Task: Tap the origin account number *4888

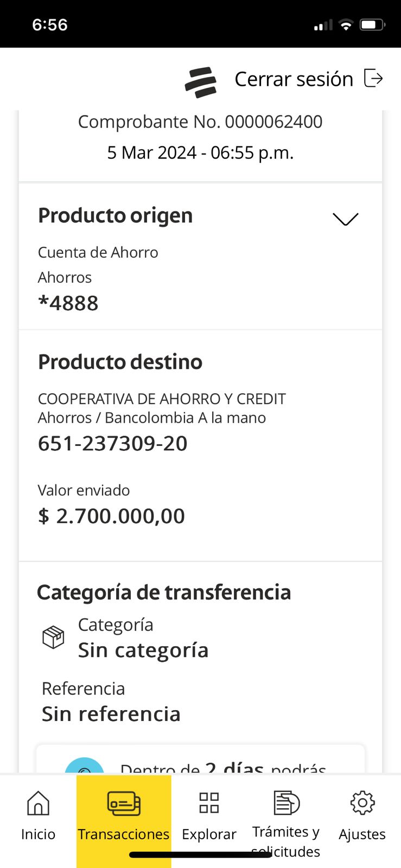Action: coord(68,303)
